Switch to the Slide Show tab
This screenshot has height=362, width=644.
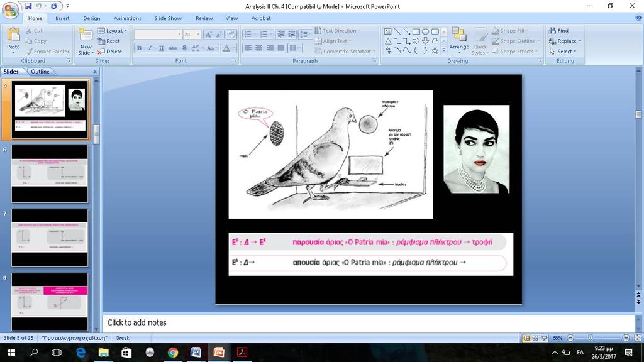click(168, 18)
